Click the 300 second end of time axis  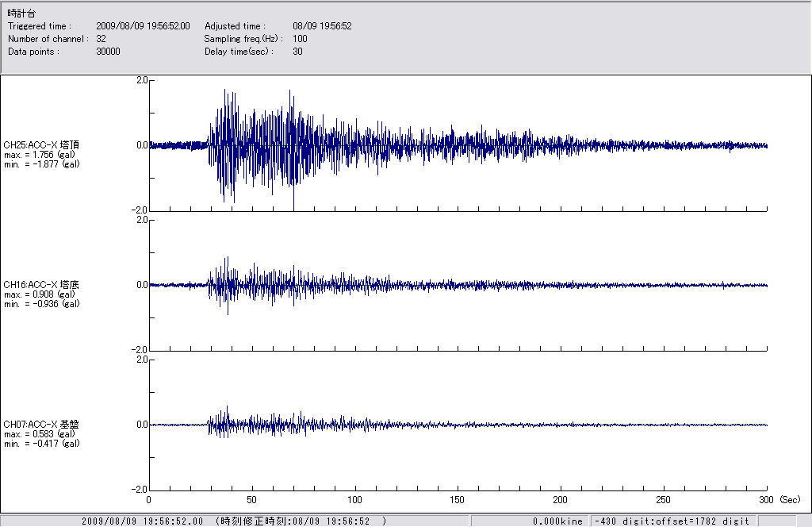point(767,500)
